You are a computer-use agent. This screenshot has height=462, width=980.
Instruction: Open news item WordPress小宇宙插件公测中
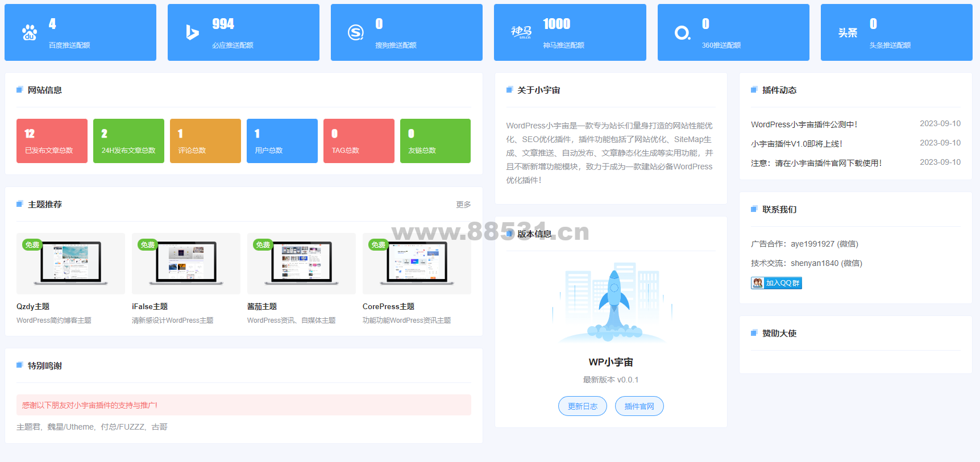[804, 124]
